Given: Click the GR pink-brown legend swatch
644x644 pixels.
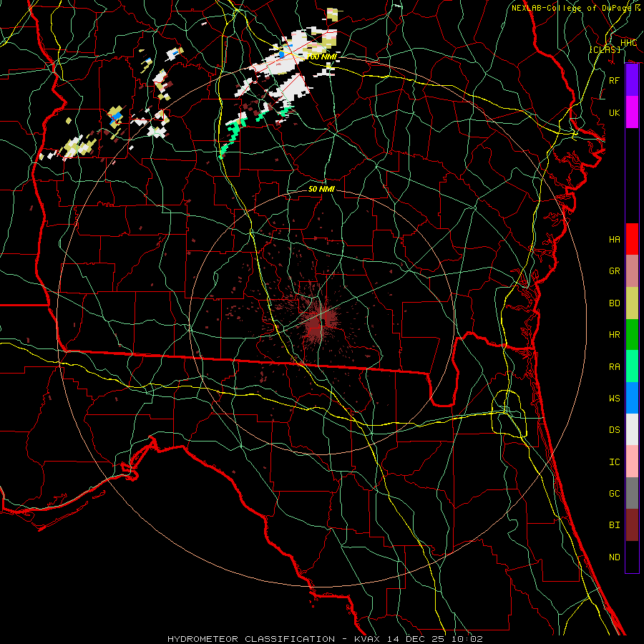Looking at the screenshot, I should (632, 271).
